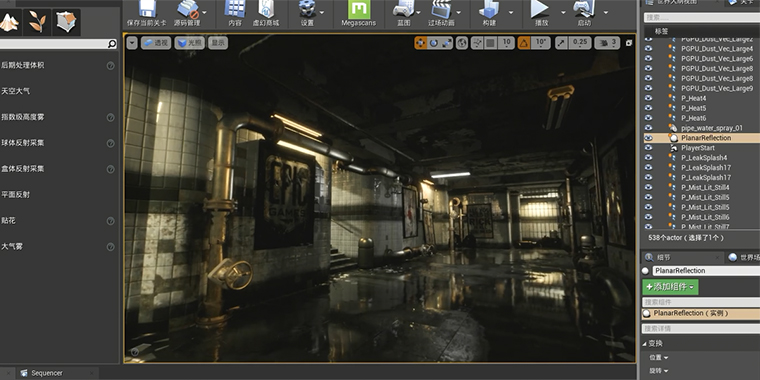The image size is (760, 380).
Task: Open 虚幻商城 marketplace icon
Action: (x=266, y=8)
